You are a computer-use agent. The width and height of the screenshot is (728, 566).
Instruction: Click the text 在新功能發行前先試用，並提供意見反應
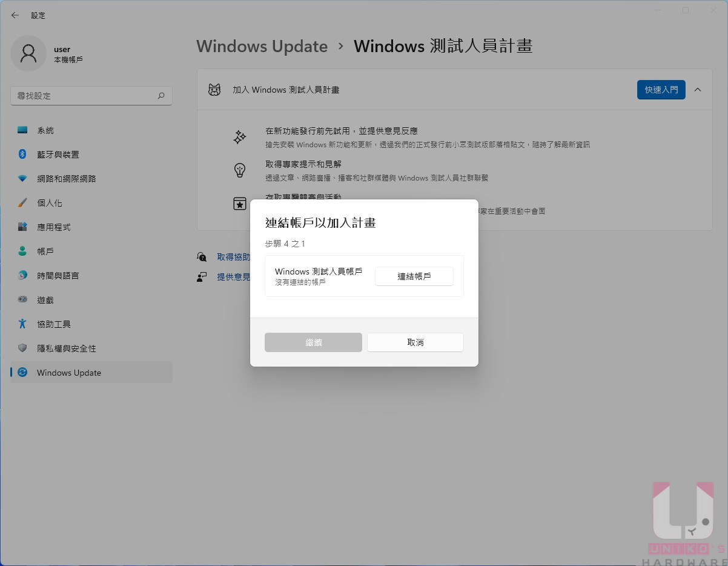point(342,131)
